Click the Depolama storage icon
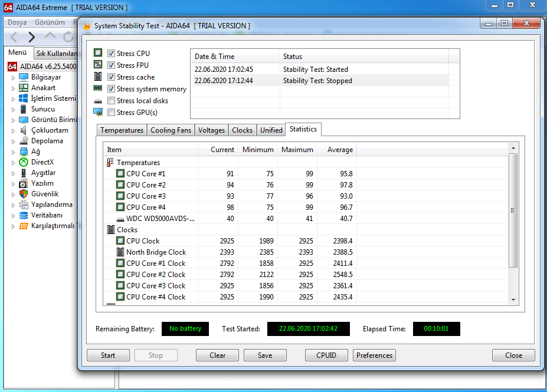The image size is (547, 392). click(24, 141)
